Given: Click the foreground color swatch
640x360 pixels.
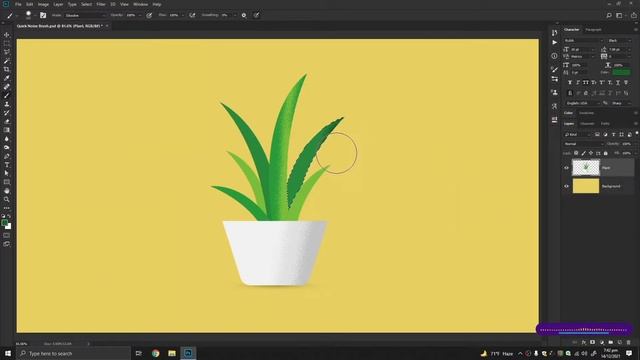Looking at the screenshot, I should click(5, 223).
